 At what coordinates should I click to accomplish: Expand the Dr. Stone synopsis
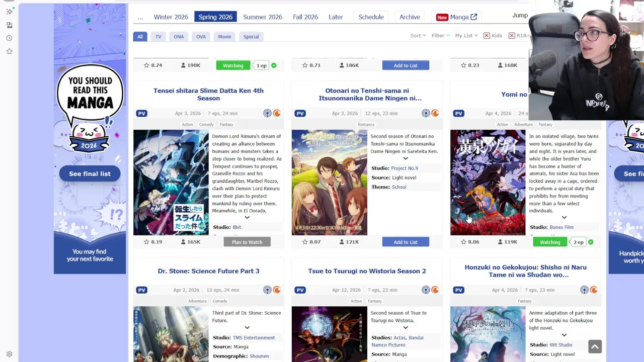[x=247, y=328]
